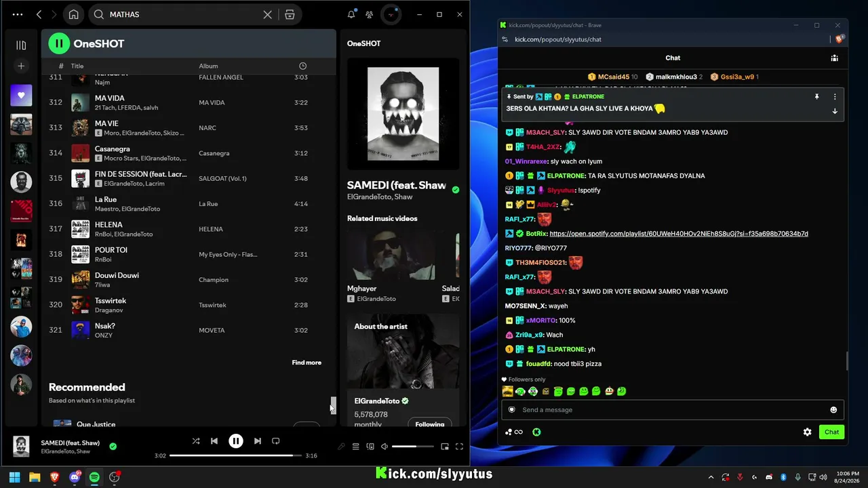Open the Spotify playlist link in chat
868x488 pixels.
(x=679, y=234)
